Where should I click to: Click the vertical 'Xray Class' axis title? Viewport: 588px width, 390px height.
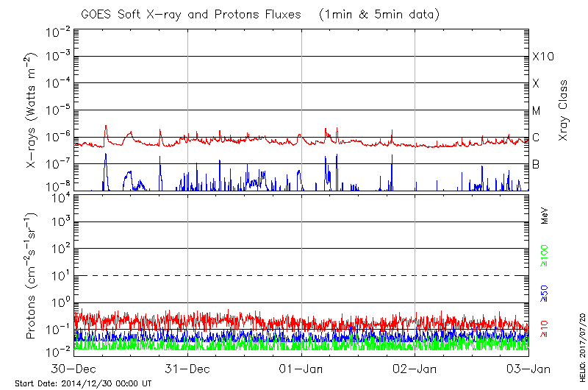coord(564,110)
